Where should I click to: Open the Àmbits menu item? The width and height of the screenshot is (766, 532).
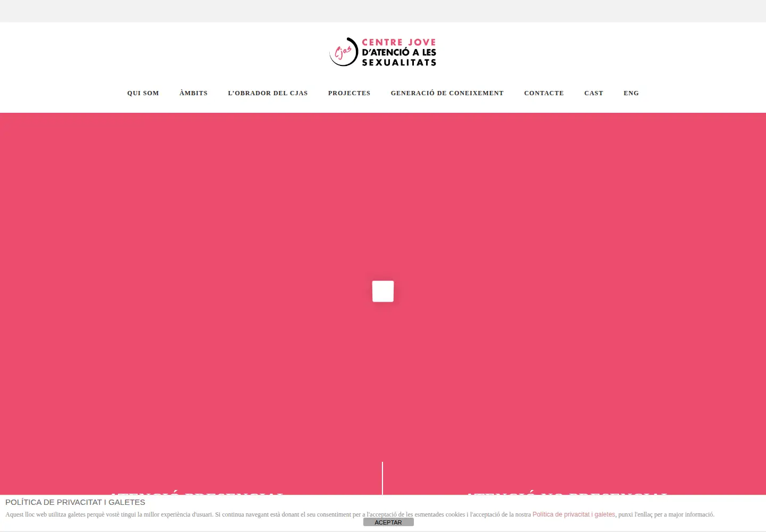coord(194,93)
